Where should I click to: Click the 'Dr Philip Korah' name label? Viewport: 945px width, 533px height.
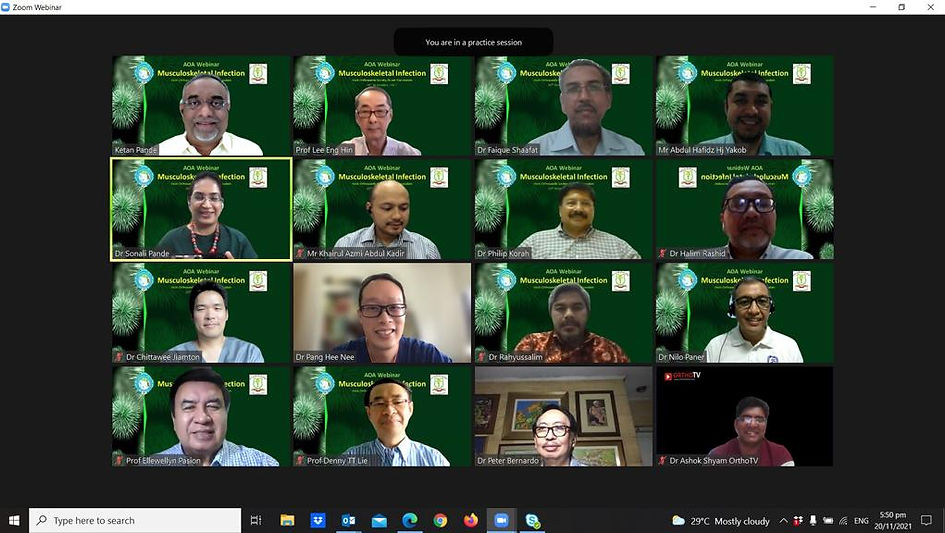(x=503, y=253)
